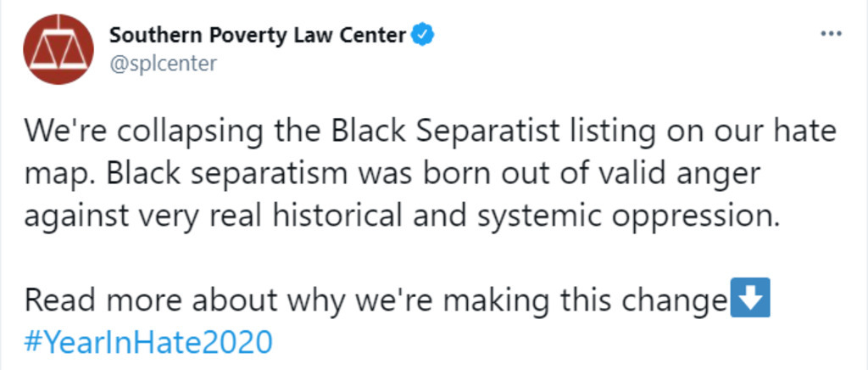Click the word "map" starting the second line
This screenshot has width=868, height=370.
click(55, 177)
